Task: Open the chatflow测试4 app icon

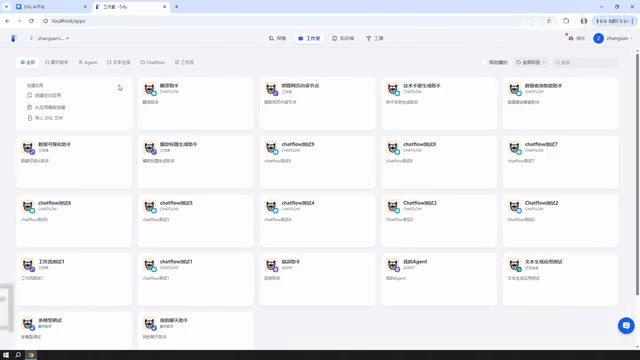Action: [271, 206]
